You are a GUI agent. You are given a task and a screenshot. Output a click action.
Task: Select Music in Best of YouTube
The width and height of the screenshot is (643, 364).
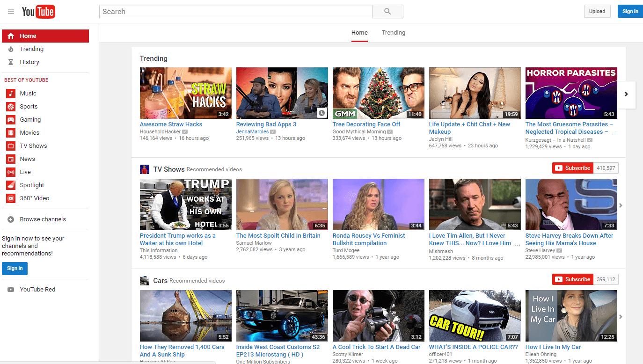point(28,94)
